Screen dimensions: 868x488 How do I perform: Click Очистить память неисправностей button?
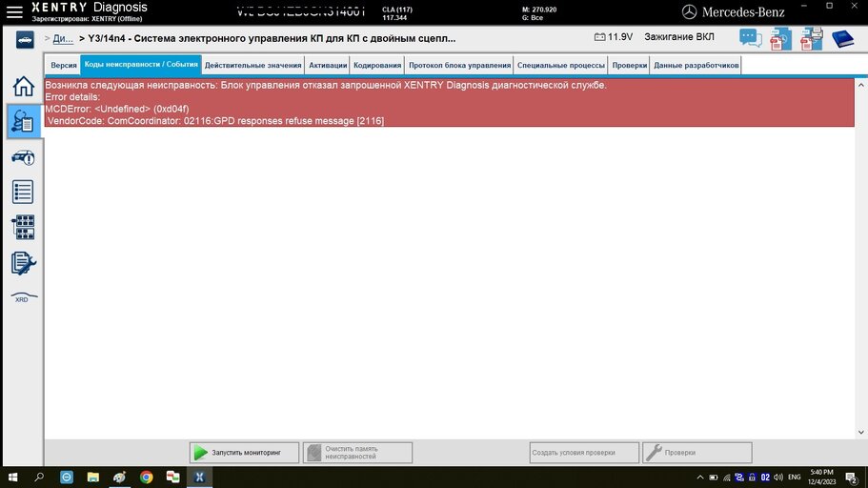[357, 453]
